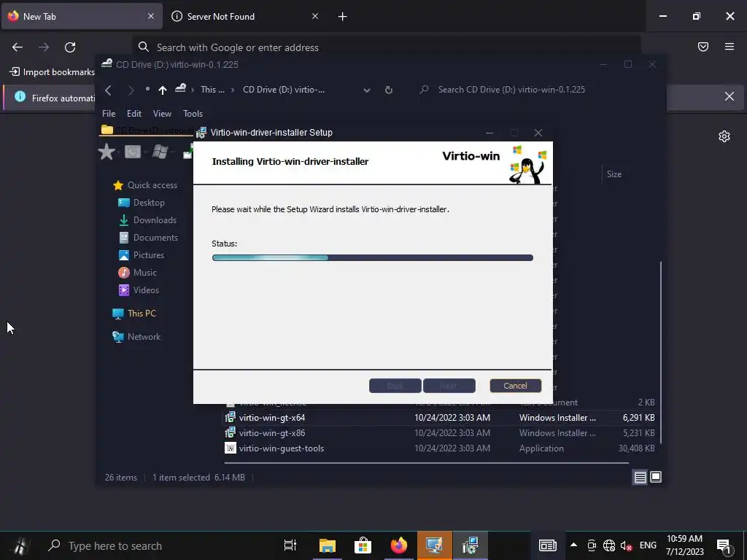The image size is (747, 560).
Task: Click the Firefox address search field
Action: click(x=386, y=47)
